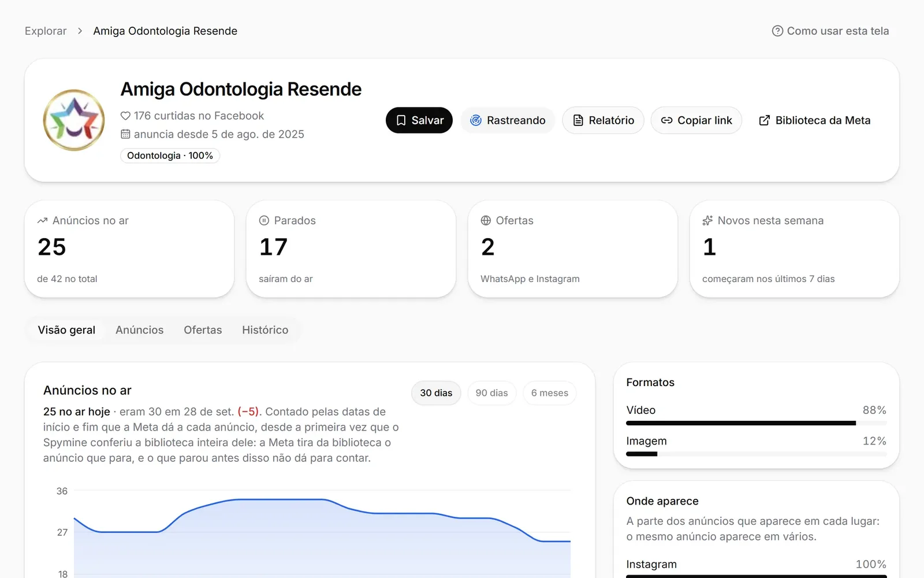Click the radar icon beside Rastreando

476,120
